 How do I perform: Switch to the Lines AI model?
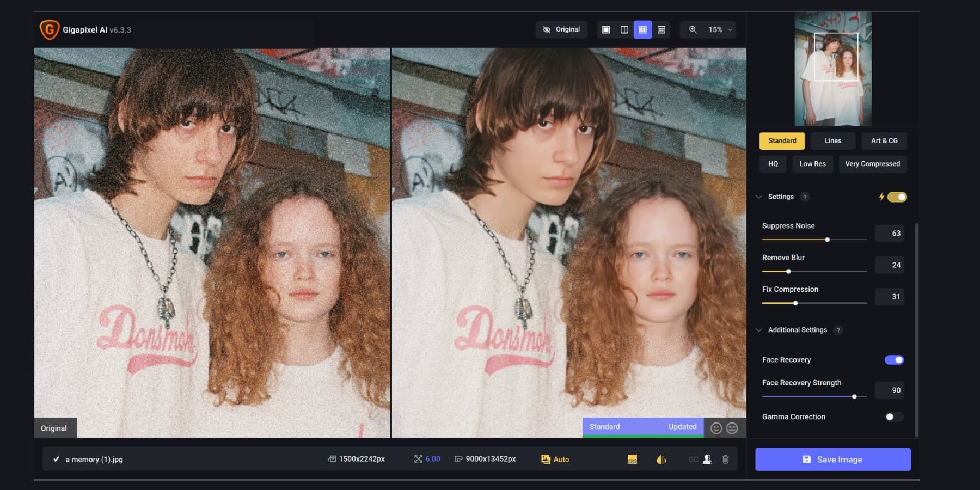coord(832,140)
